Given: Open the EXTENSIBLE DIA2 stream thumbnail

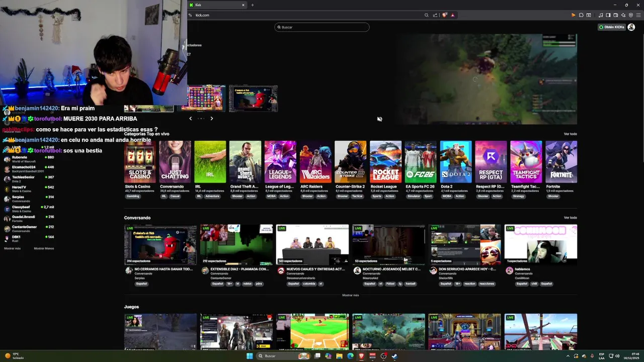Looking at the screenshot, I should pos(236,245).
